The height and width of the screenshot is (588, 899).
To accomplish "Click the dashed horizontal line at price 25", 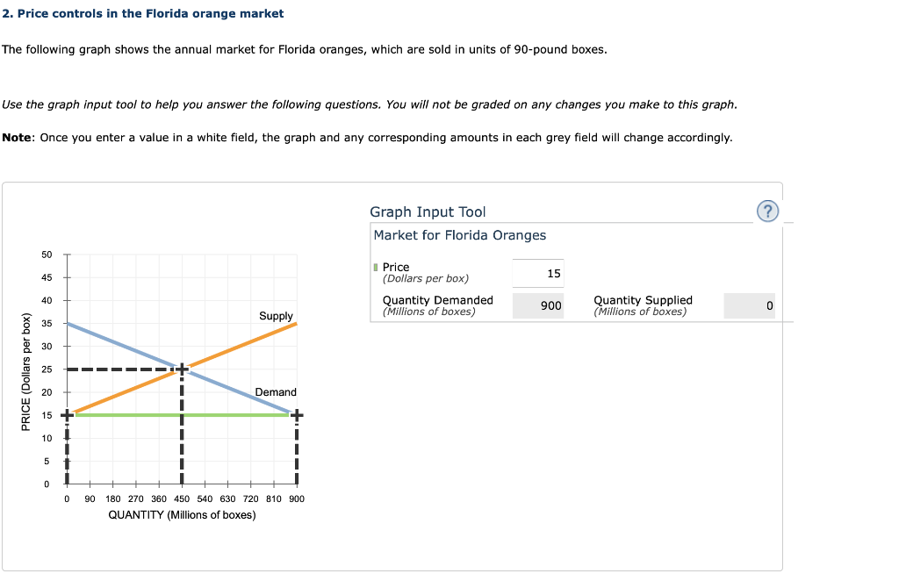I will [x=123, y=369].
